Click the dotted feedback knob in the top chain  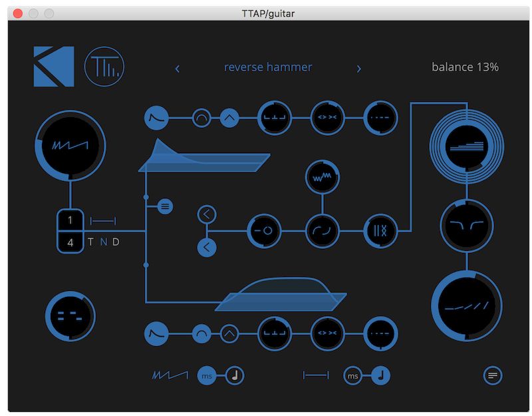coord(379,118)
